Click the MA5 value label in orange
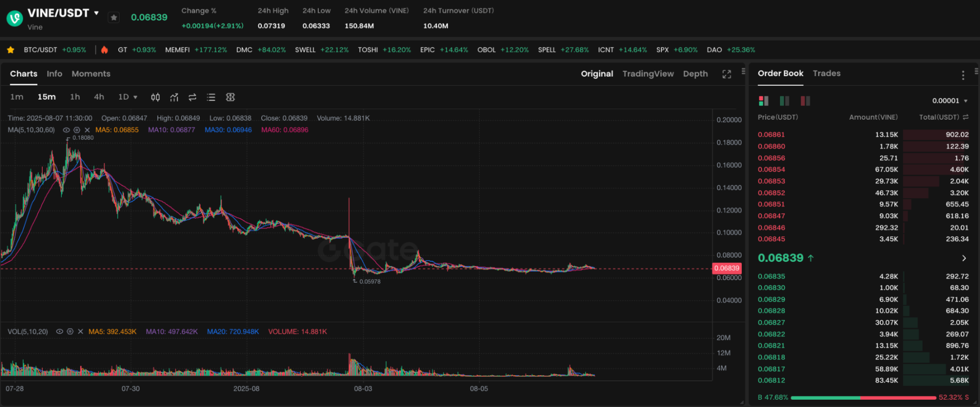Screen dimensions: 980x407 click(x=117, y=130)
